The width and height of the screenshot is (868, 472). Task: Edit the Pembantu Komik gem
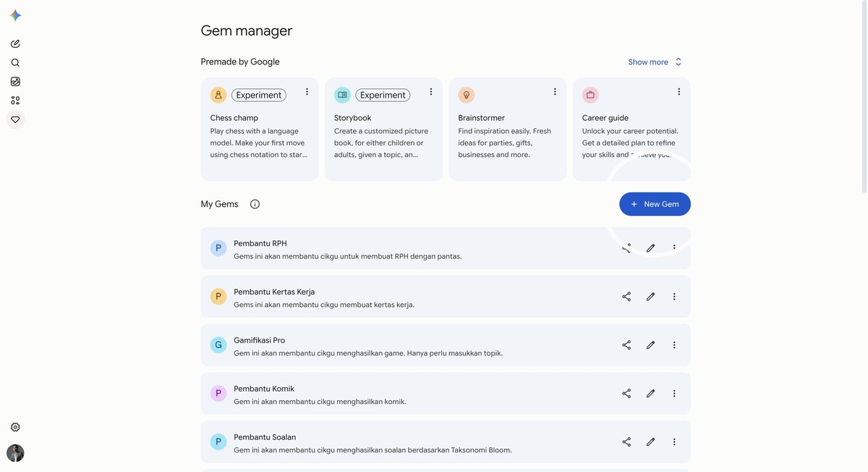coord(650,394)
